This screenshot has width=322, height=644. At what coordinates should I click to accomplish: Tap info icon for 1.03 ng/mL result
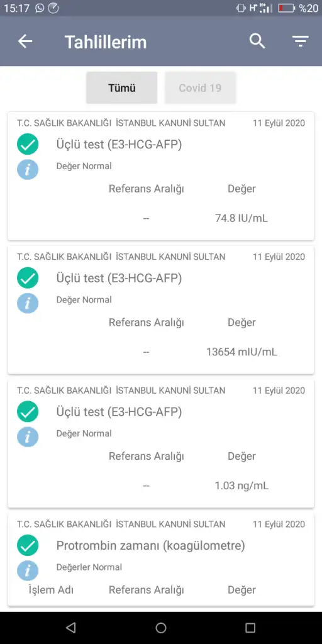[x=28, y=437]
